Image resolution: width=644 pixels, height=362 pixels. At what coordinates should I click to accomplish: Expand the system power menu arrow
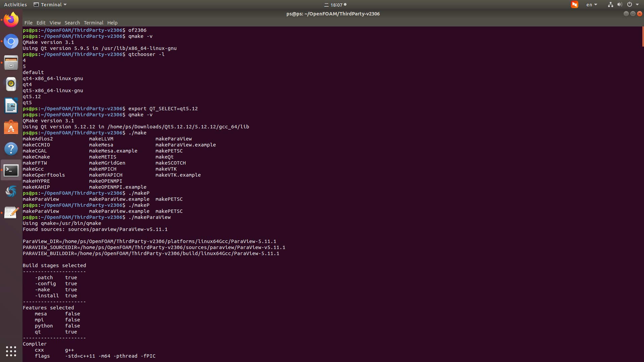[637, 5]
